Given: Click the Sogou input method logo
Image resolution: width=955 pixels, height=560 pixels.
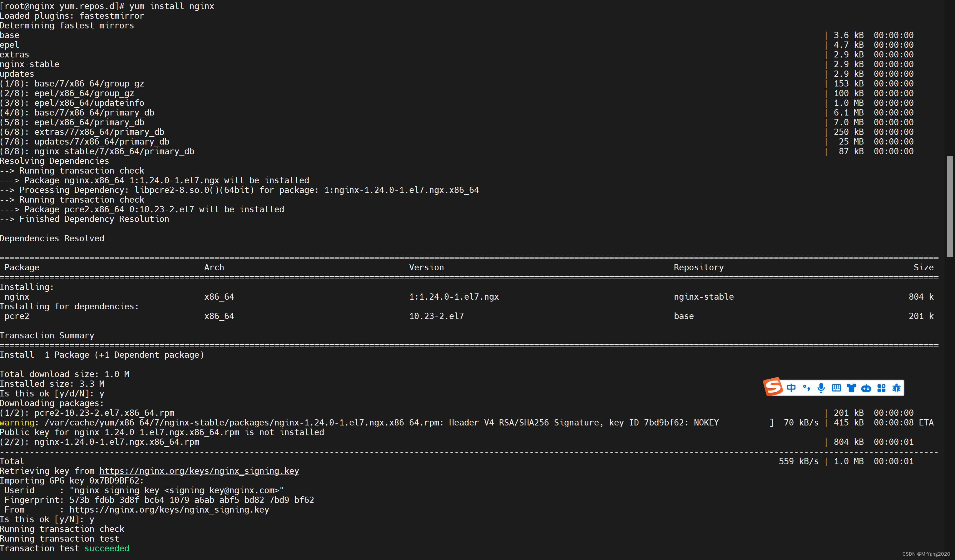Looking at the screenshot, I should coord(773,387).
